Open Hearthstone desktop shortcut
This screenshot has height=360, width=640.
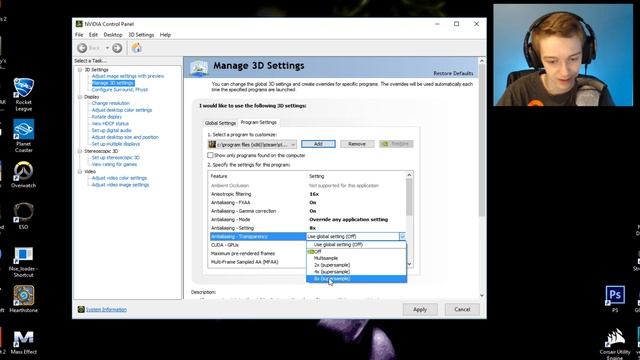(23, 299)
